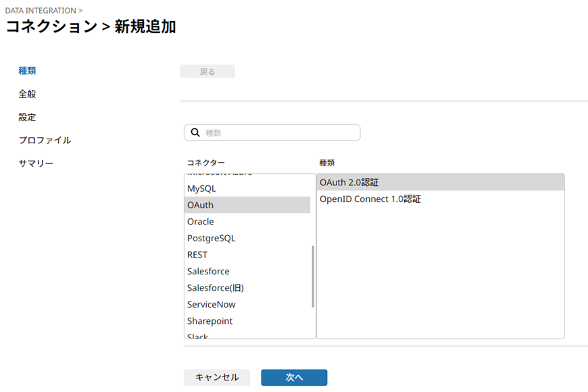Select the Oracle connector

pos(247,221)
